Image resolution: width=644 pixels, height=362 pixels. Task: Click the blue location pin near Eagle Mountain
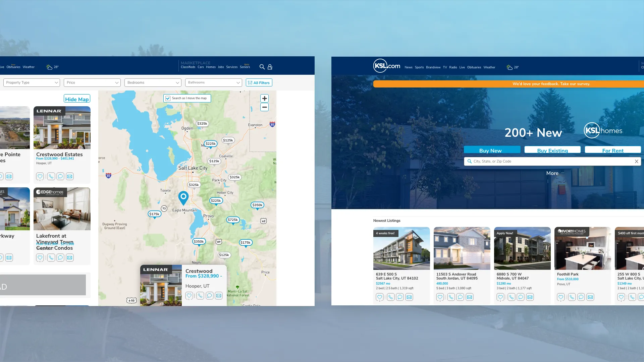coord(183,198)
